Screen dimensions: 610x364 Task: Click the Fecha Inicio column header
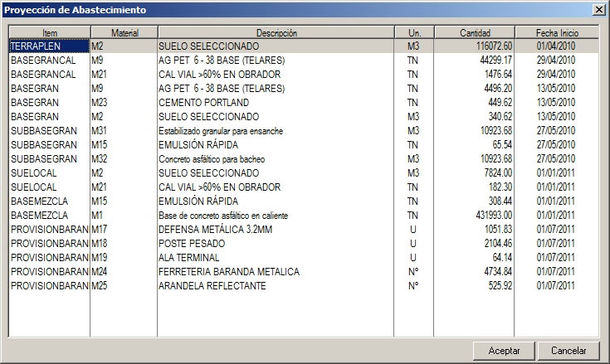click(x=557, y=32)
